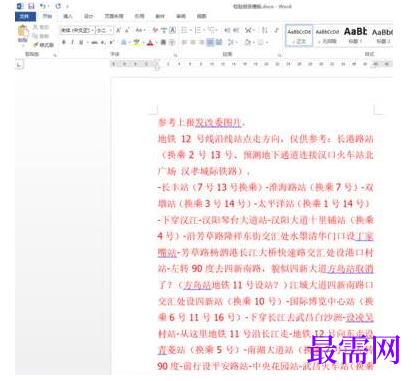Open the File tab
The image size is (419, 381).
(x=25, y=16)
